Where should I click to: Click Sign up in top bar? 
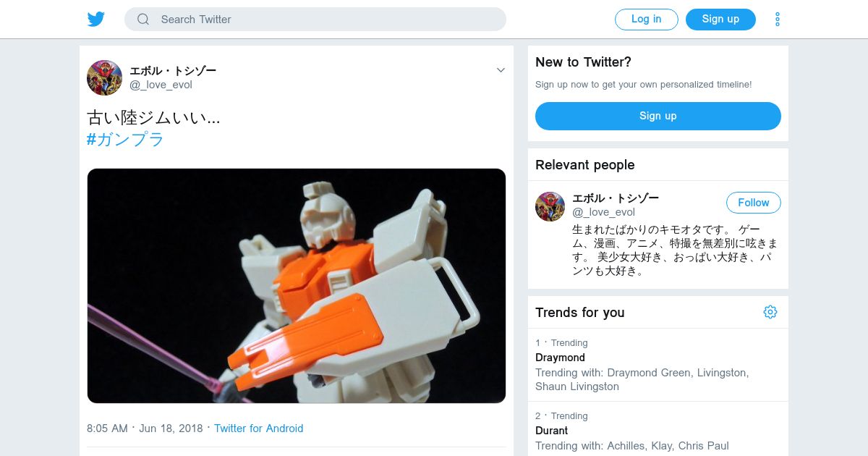coord(720,20)
